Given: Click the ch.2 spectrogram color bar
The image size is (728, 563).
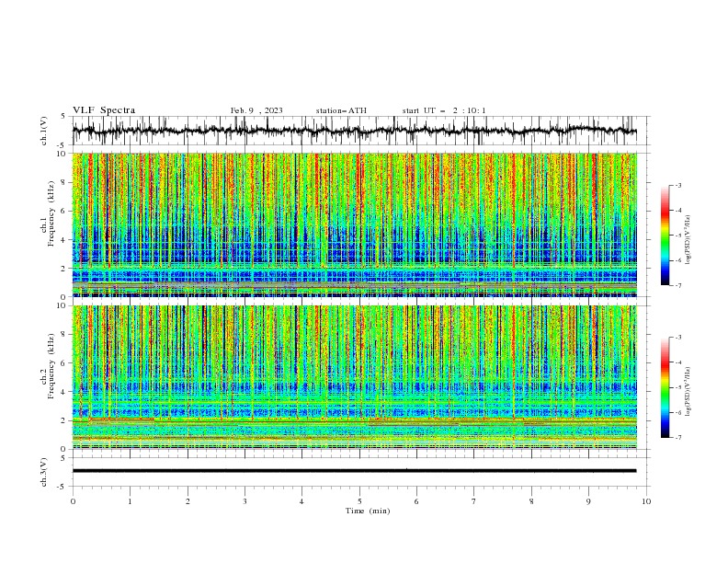Looking at the screenshot, I should [x=665, y=387].
